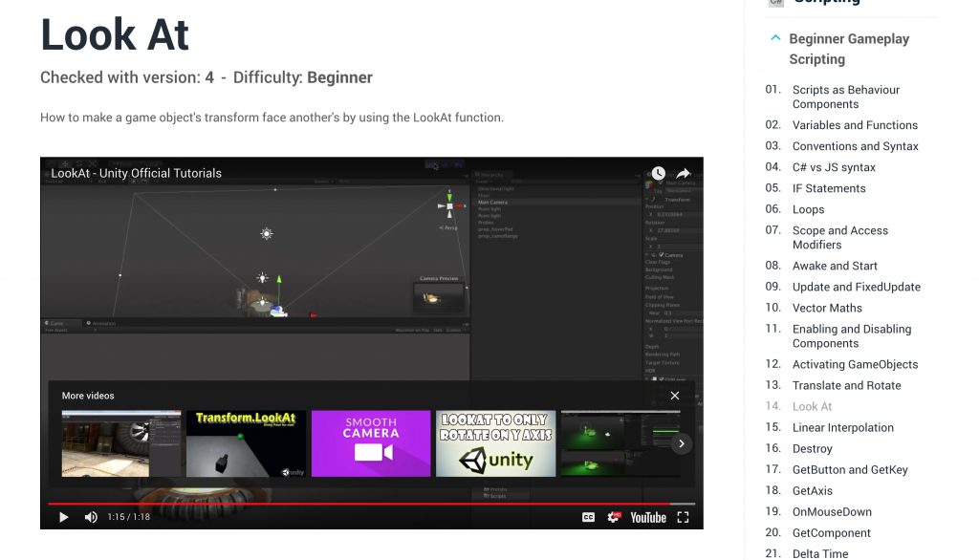
Task: Open C# vs JS syntax lesson
Action: coord(834,167)
